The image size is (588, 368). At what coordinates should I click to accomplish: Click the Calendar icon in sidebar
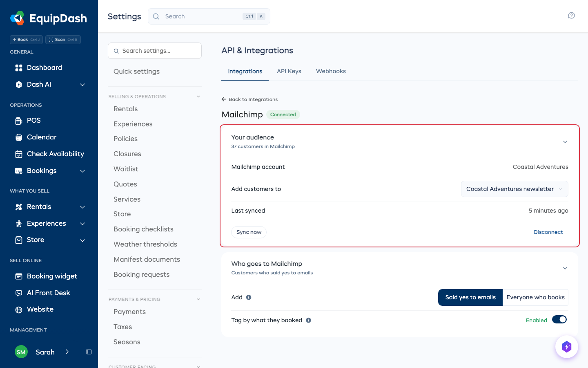coord(19,137)
